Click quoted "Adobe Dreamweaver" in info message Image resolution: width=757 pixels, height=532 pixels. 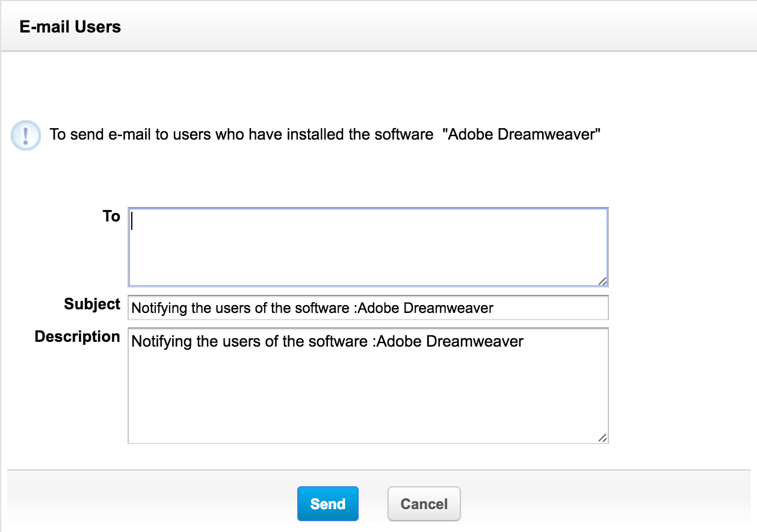coord(521,134)
